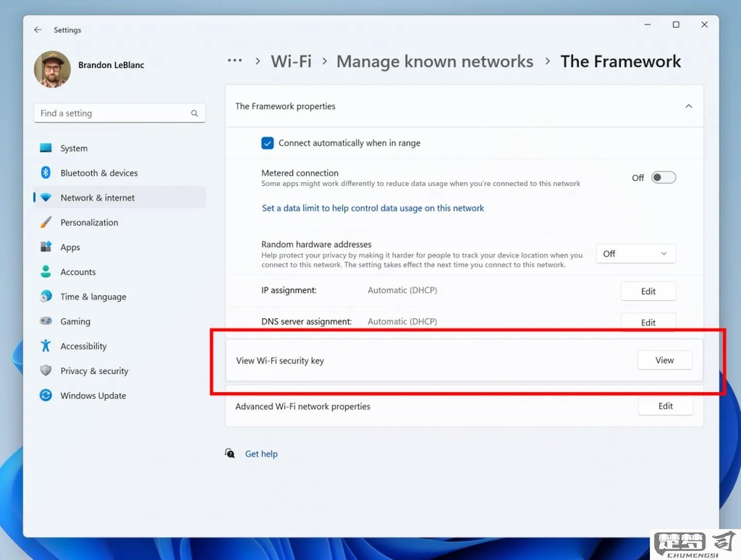Open Gaming settings page

point(119,321)
